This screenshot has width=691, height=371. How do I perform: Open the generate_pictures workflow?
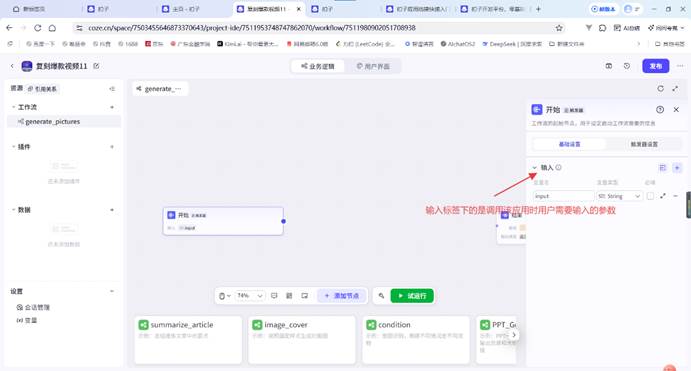pyautogui.click(x=64, y=122)
